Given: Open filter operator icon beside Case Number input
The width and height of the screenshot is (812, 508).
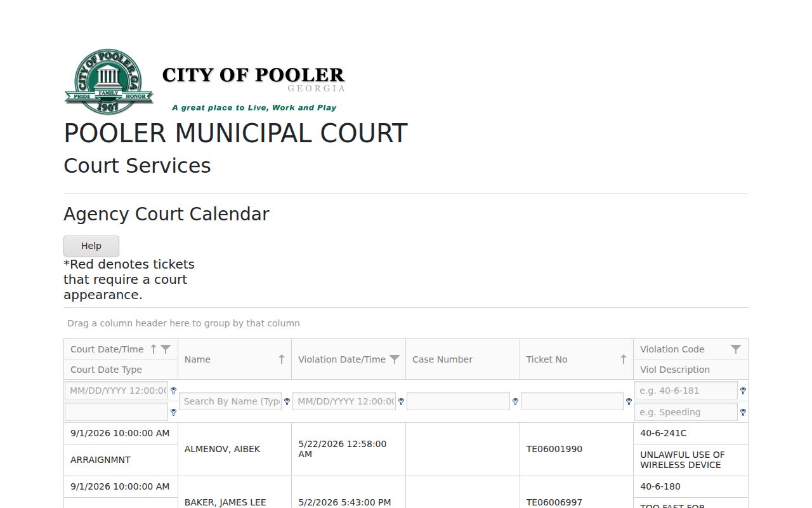Looking at the screenshot, I should pos(515,402).
